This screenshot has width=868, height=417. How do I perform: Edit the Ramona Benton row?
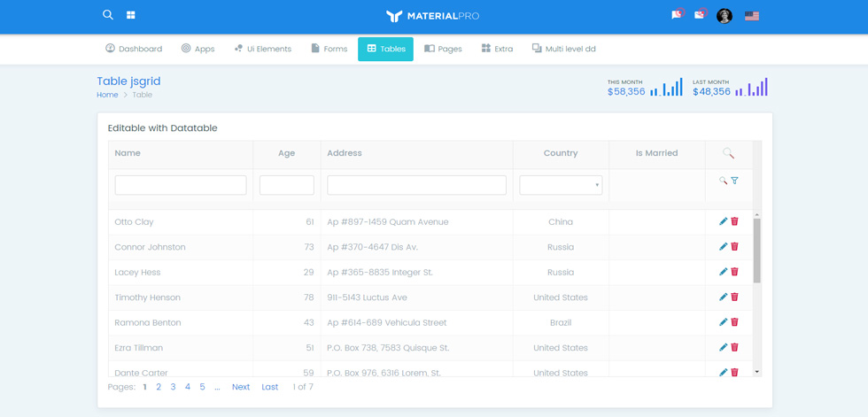[x=723, y=322]
